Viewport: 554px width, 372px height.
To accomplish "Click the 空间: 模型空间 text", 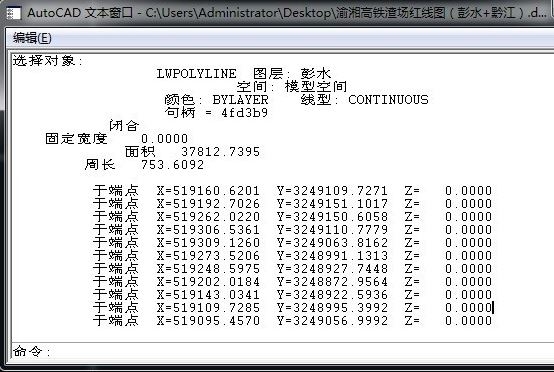I will (x=291, y=87).
